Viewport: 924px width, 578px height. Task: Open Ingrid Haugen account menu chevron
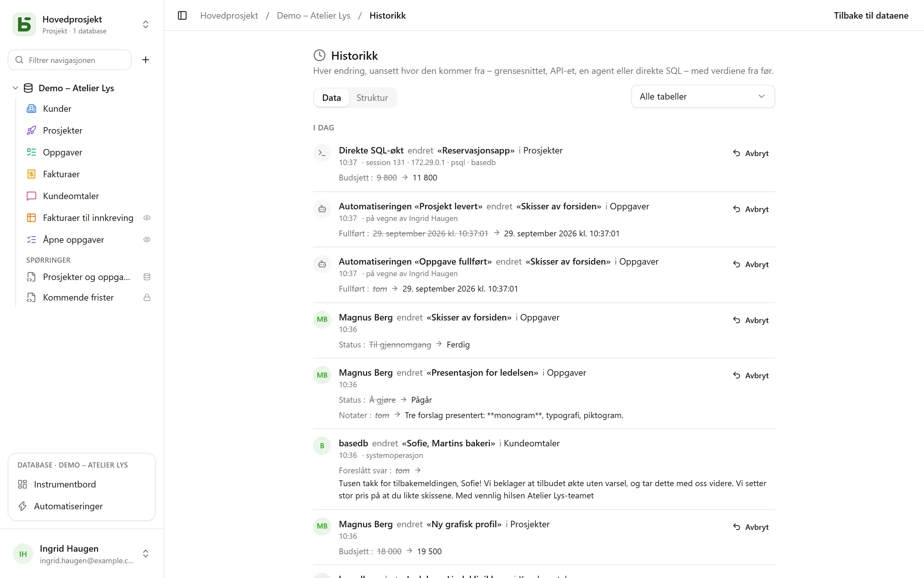145,554
